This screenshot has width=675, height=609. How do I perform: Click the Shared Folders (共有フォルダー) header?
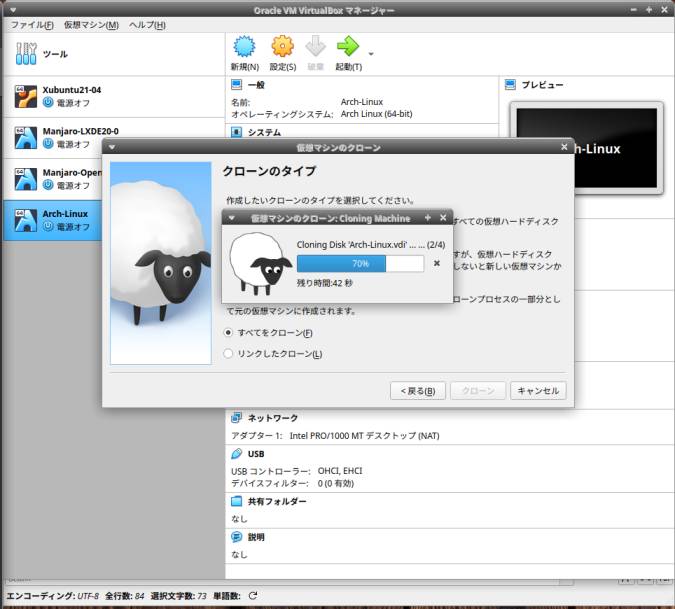click(277, 501)
